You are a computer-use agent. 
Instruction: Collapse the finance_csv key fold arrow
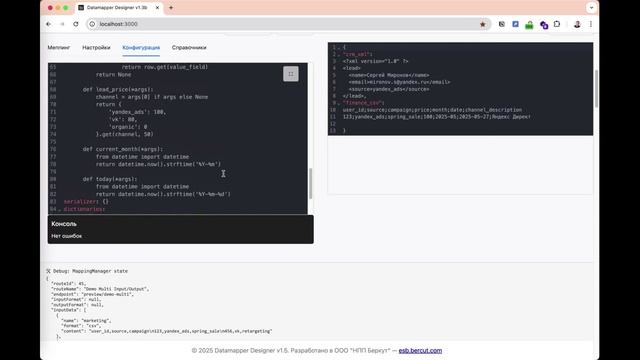pyautogui.click(x=339, y=103)
